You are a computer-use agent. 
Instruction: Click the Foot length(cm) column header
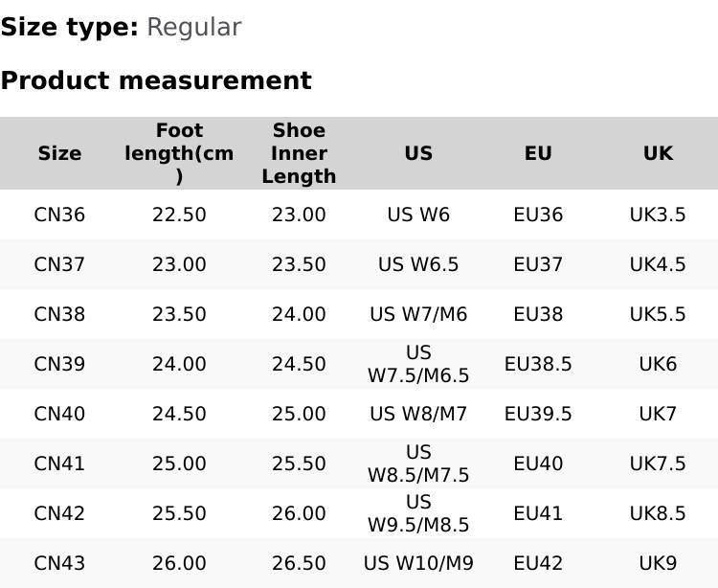pos(179,153)
